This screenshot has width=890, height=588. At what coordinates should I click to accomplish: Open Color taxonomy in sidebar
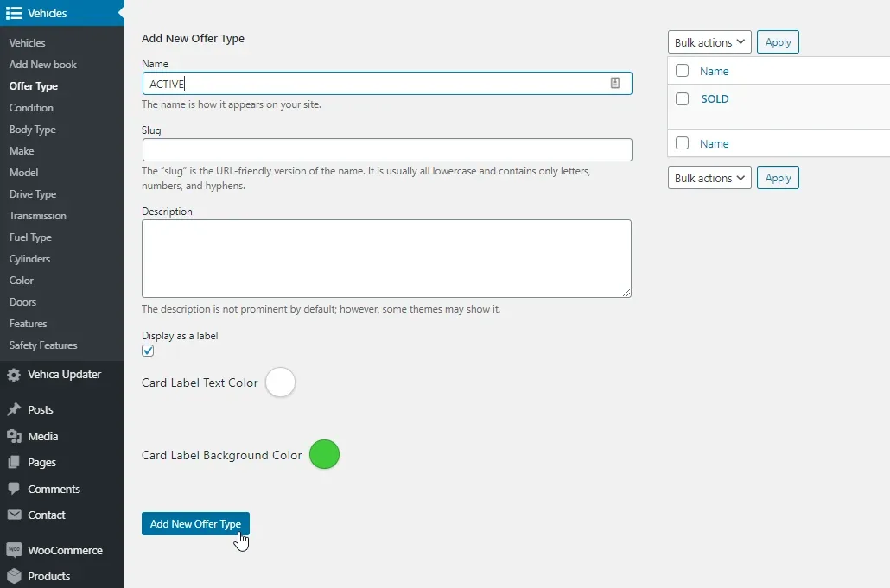[22, 280]
